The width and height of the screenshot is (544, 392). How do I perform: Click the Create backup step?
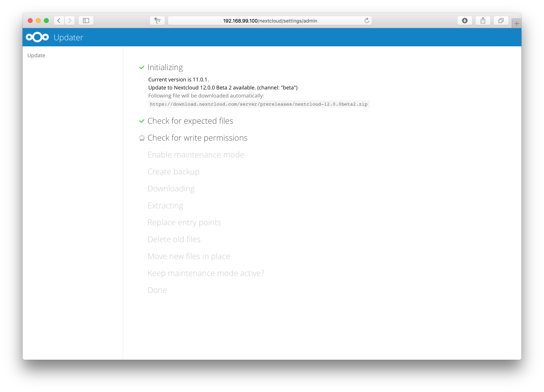point(174,171)
